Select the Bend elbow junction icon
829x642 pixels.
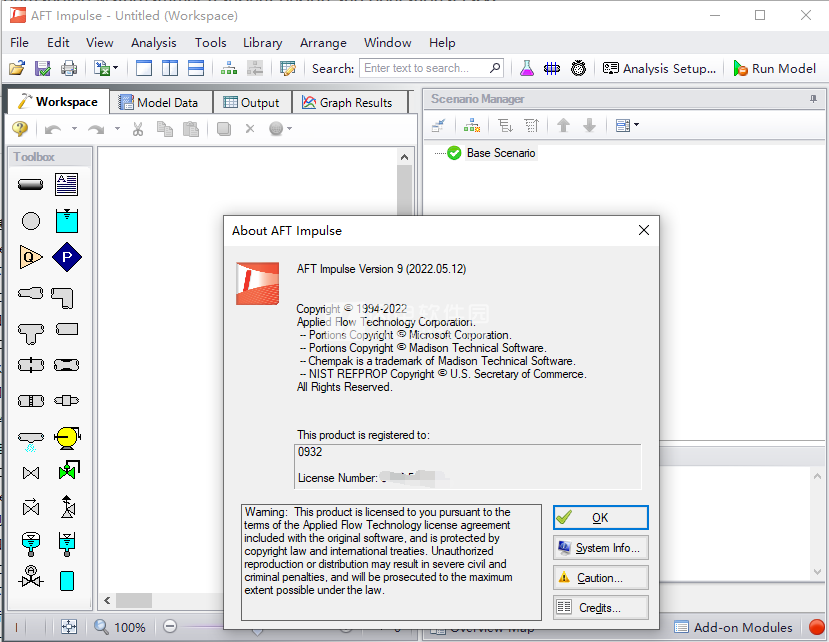pyautogui.click(x=62, y=298)
